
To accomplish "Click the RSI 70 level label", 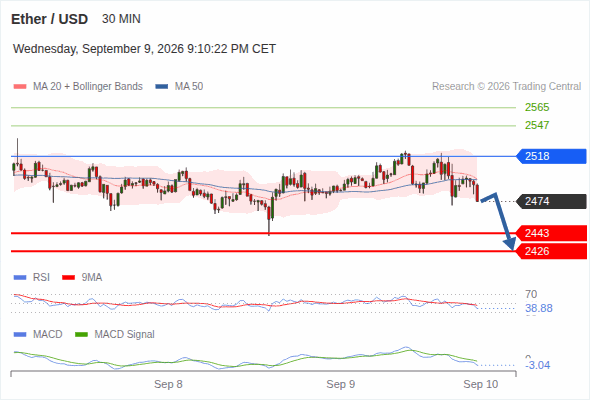I will coord(531,294).
